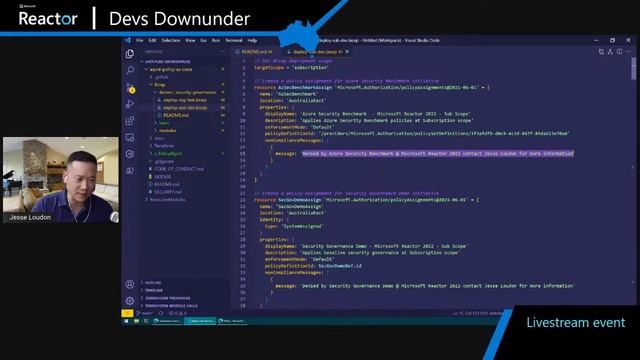Open the Run and Debug view

[x=130, y=104]
